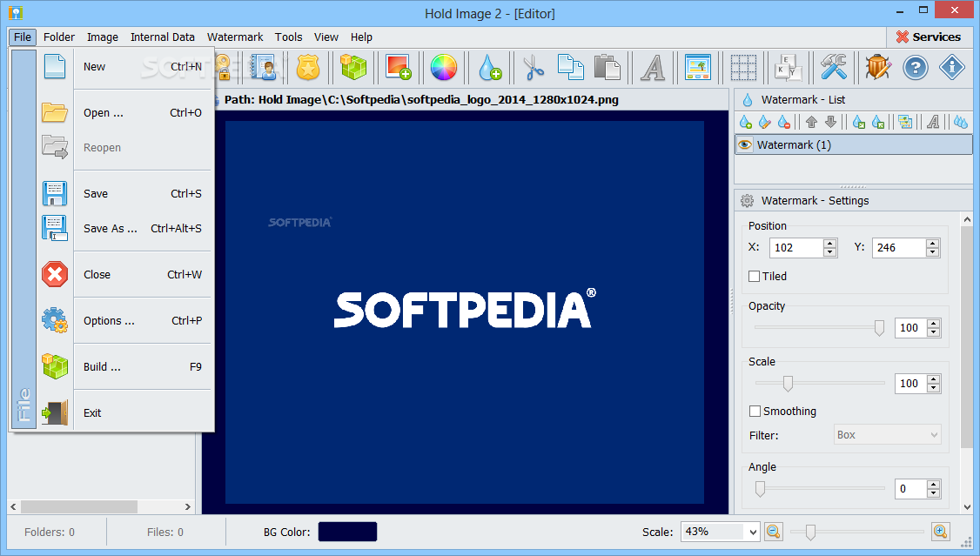Remove watermark with the red minus droplet

(784, 122)
